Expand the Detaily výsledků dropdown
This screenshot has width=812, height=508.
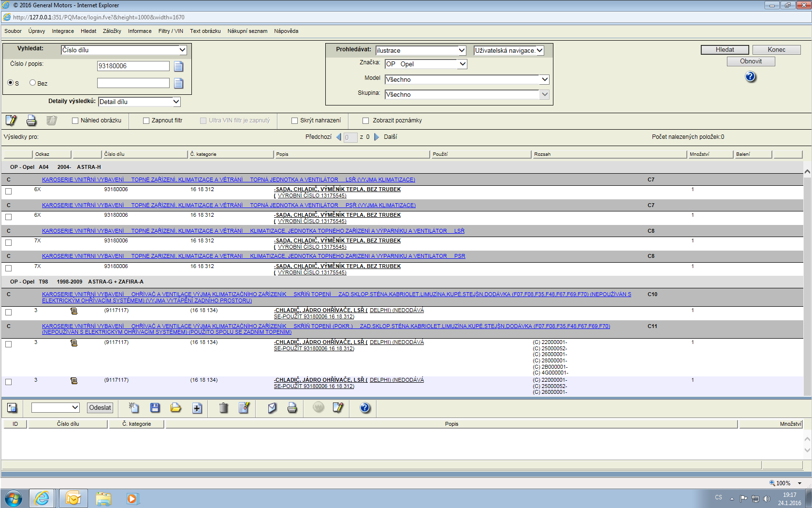coord(176,102)
